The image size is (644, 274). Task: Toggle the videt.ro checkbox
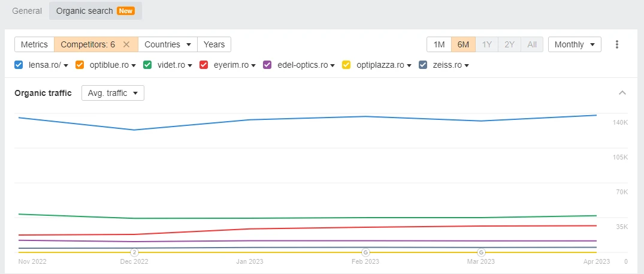tap(147, 65)
